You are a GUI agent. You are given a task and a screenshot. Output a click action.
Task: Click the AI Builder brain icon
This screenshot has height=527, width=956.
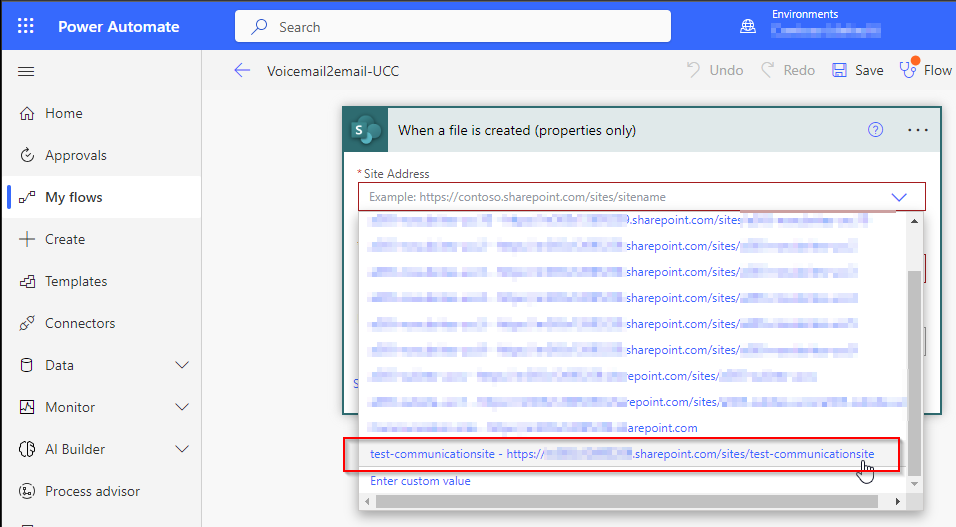(27, 449)
